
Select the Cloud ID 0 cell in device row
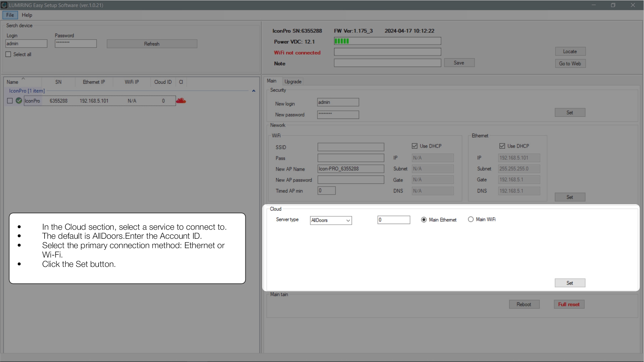[x=163, y=101]
